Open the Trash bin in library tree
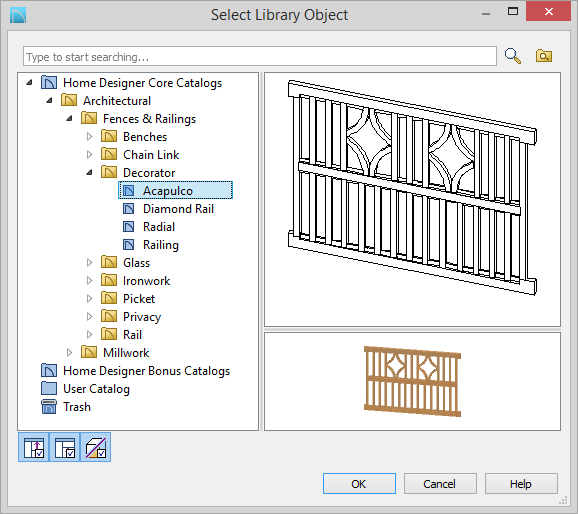578x514 pixels. pyautogui.click(x=77, y=407)
